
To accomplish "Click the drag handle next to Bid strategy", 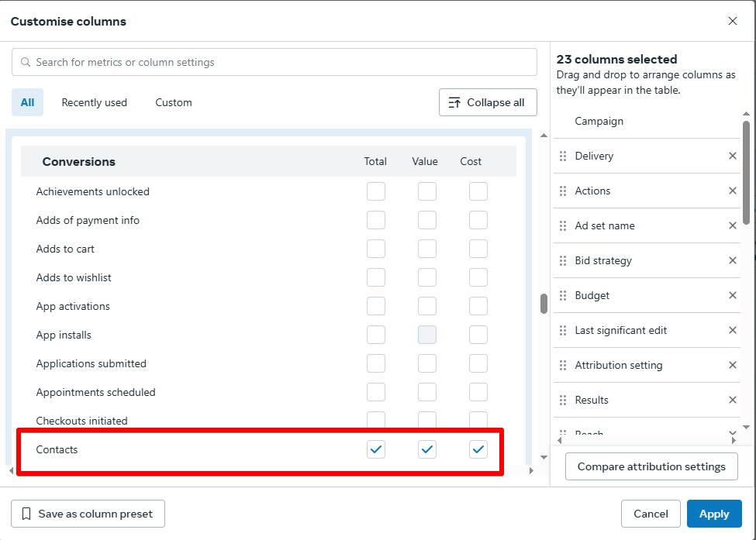I will tap(563, 260).
